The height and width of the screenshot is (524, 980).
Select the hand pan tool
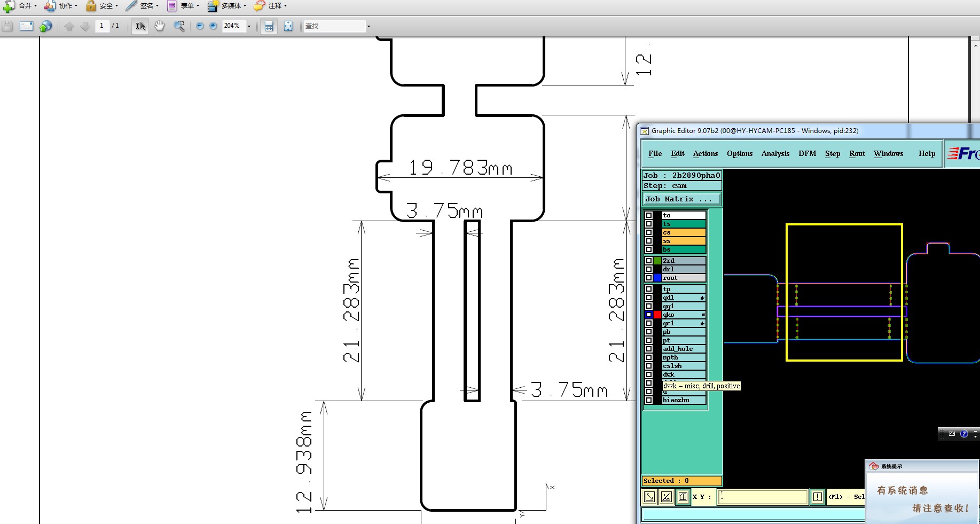click(x=159, y=26)
